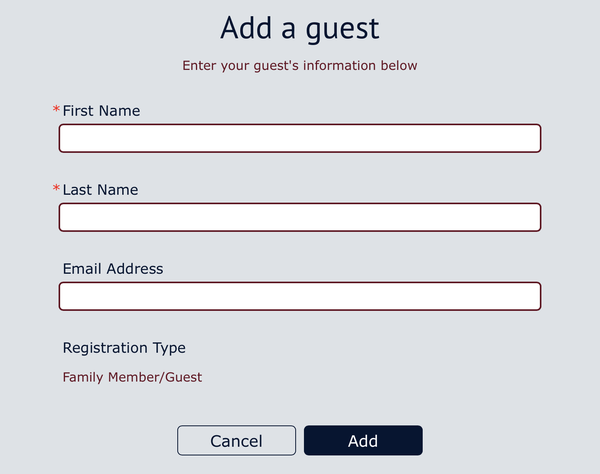600x474 pixels.
Task: Focus the guest's last name text box
Action: coord(300,217)
